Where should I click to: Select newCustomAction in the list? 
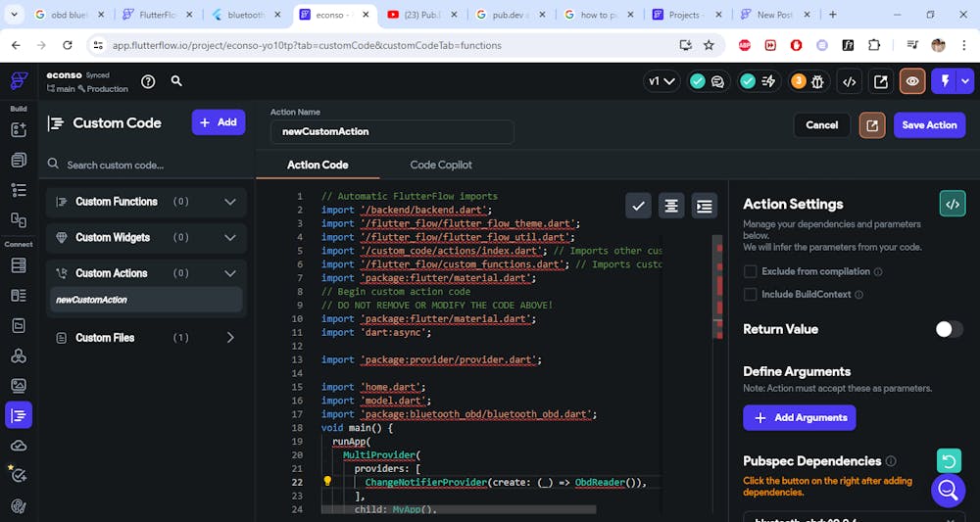(x=146, y=300)
